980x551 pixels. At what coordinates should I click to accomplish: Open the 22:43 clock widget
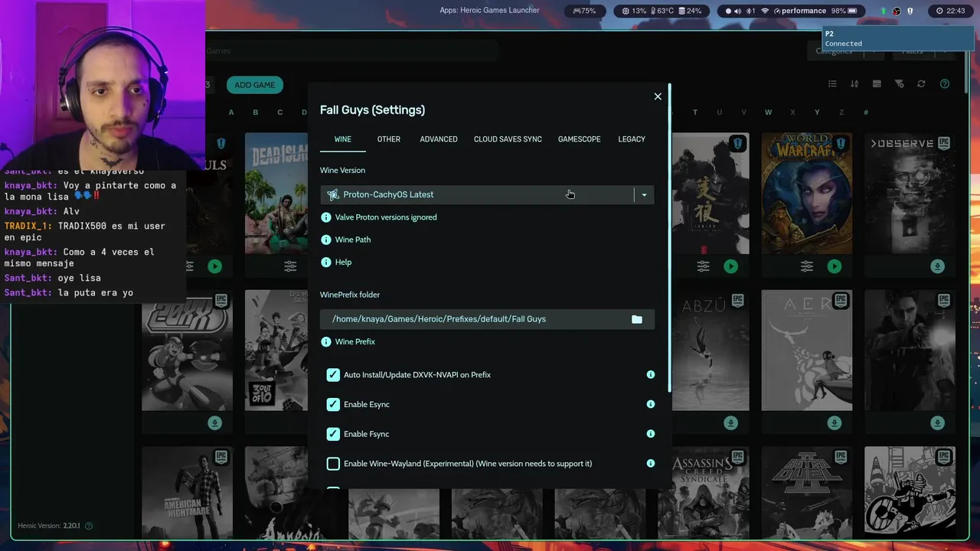click(x=949, y=11)
